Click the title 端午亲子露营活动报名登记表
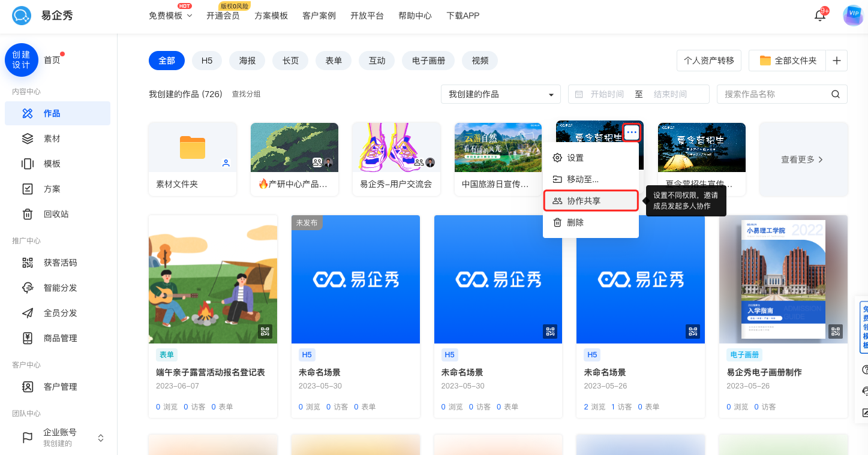 pyautogui.click(x=211, y=372)
